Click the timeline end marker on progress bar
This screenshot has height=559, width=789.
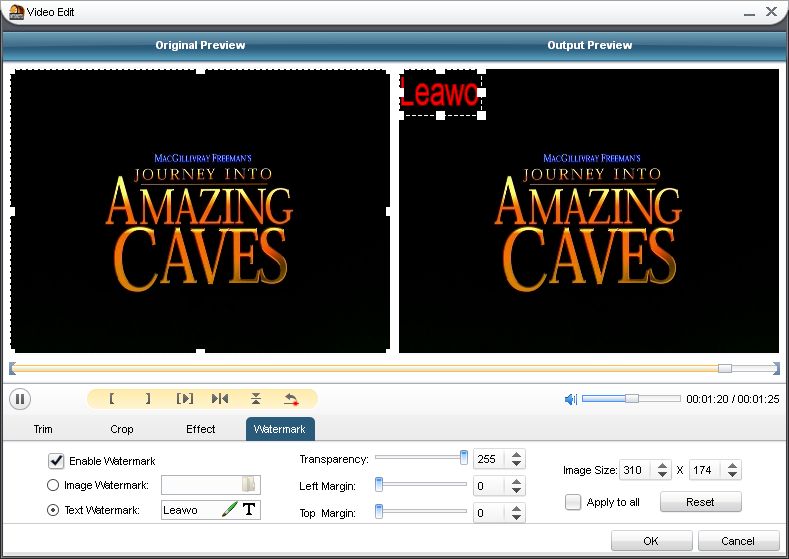(x=776, y=369)
